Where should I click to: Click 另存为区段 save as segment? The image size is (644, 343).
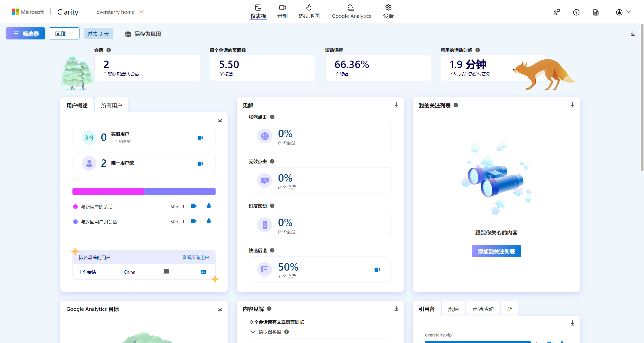(143, 34)
